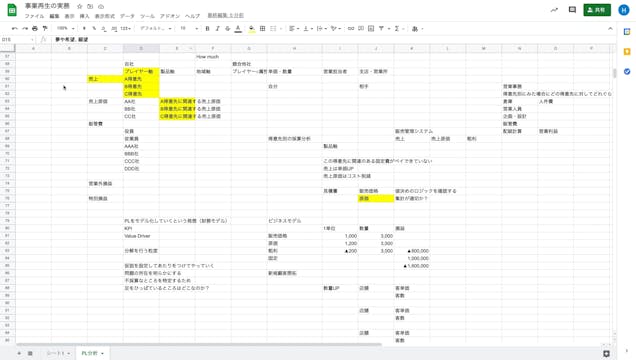Open the データ menu
This screenshot has width=636, height=360.
pos(127,16)
